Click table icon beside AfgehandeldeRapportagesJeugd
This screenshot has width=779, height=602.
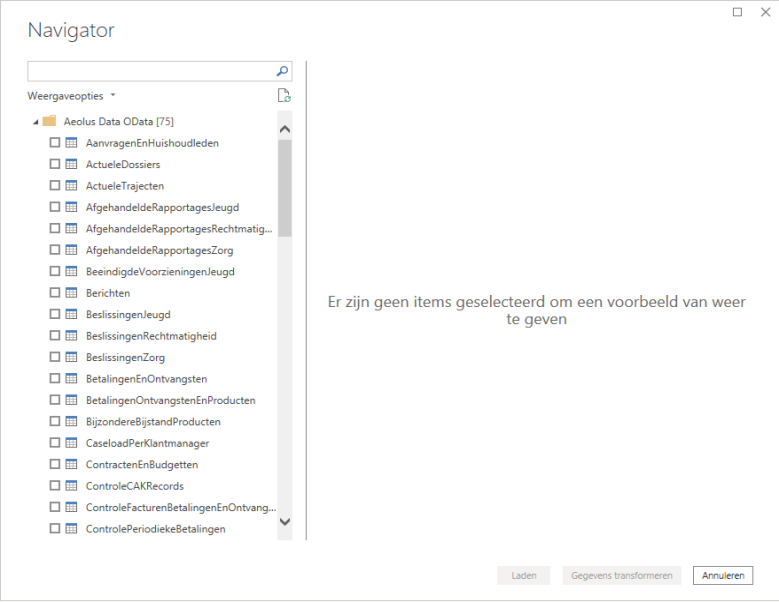pos(72,207)
